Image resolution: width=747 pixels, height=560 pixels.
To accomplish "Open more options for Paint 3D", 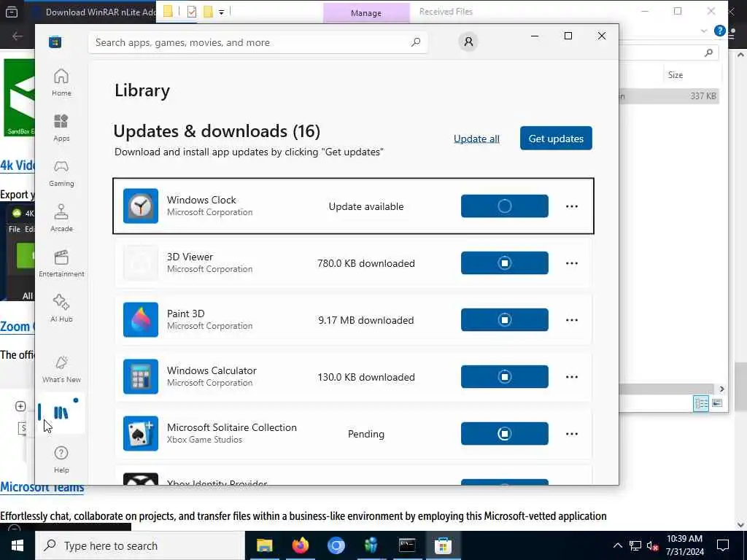I will [x=572, y=320].
